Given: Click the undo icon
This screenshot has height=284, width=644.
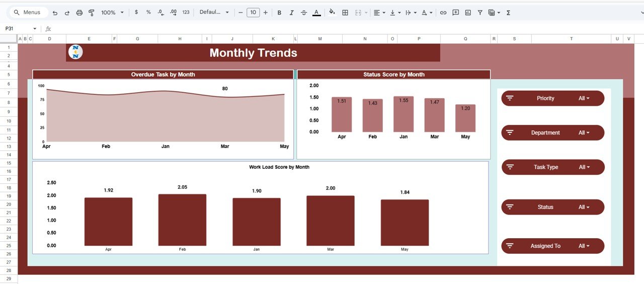Looking at the screenshot, I should 55,13.
